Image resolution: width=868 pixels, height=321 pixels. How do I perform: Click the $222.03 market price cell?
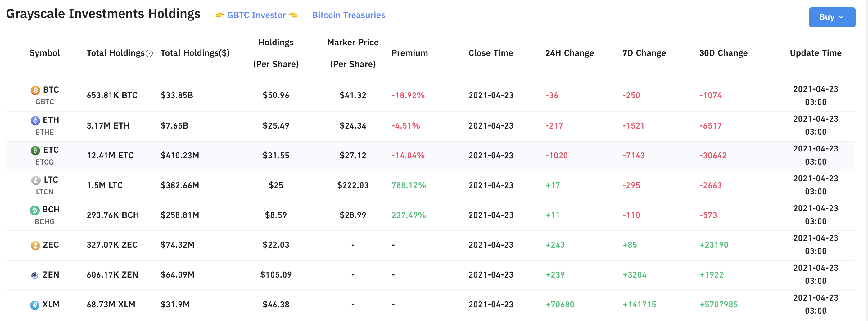pyautogui.click(x=353, y=185)
